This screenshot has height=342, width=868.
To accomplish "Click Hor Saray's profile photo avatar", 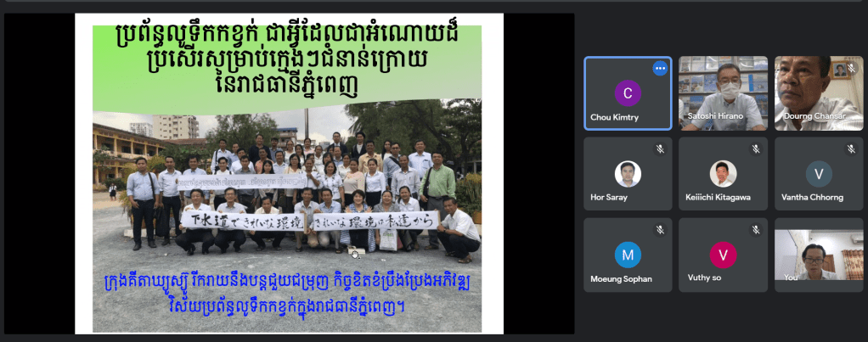I will pyautogui.click(x=628, y=173).
